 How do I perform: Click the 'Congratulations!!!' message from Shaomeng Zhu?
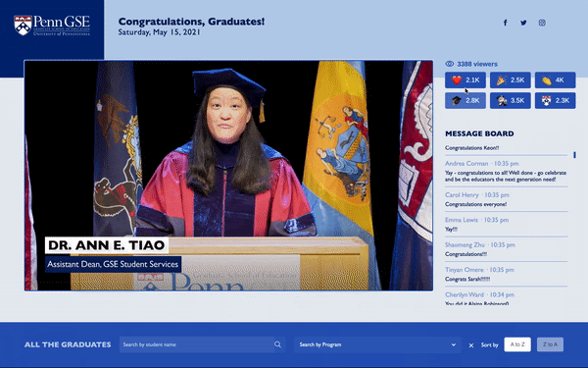click(465, 254)
